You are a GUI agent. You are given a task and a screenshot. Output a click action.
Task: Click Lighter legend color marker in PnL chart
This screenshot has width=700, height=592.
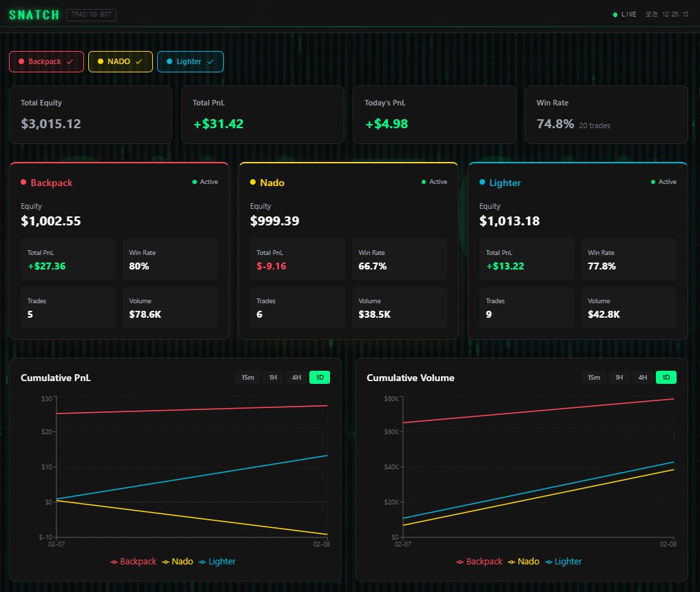click(203, 562)
